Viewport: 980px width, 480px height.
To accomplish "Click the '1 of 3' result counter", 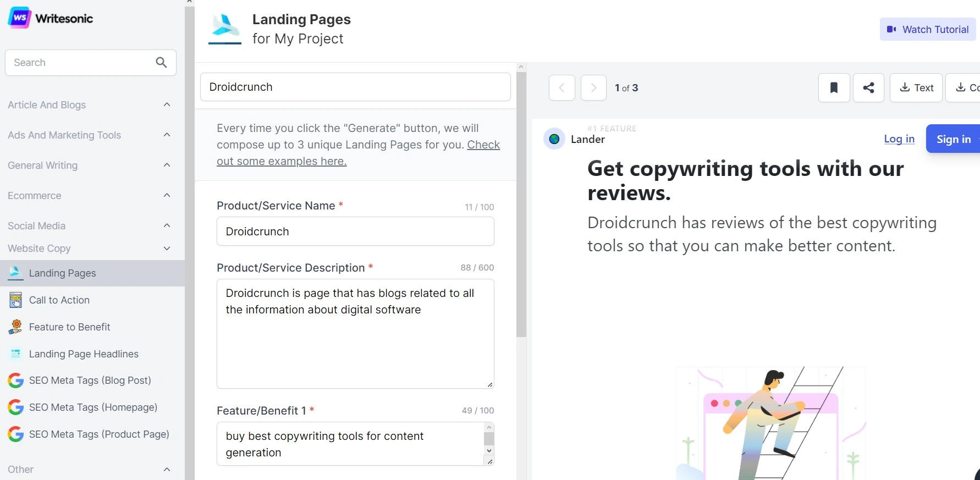I will [626, 88].
